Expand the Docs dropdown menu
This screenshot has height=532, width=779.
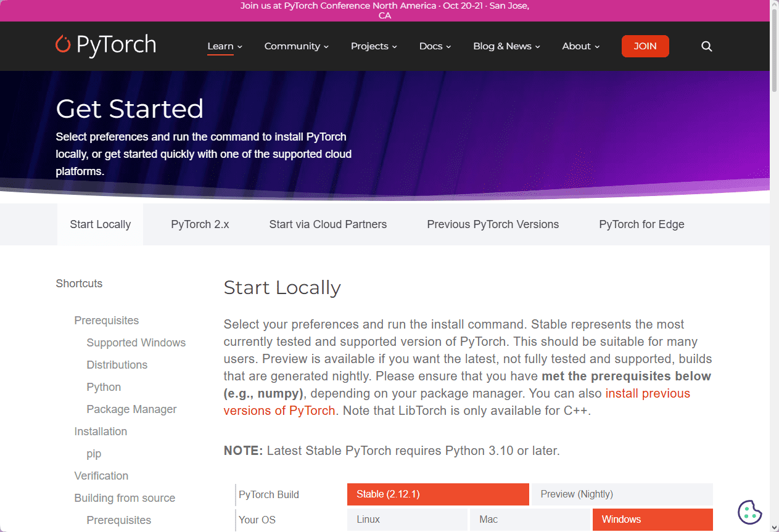pos(435,46)
